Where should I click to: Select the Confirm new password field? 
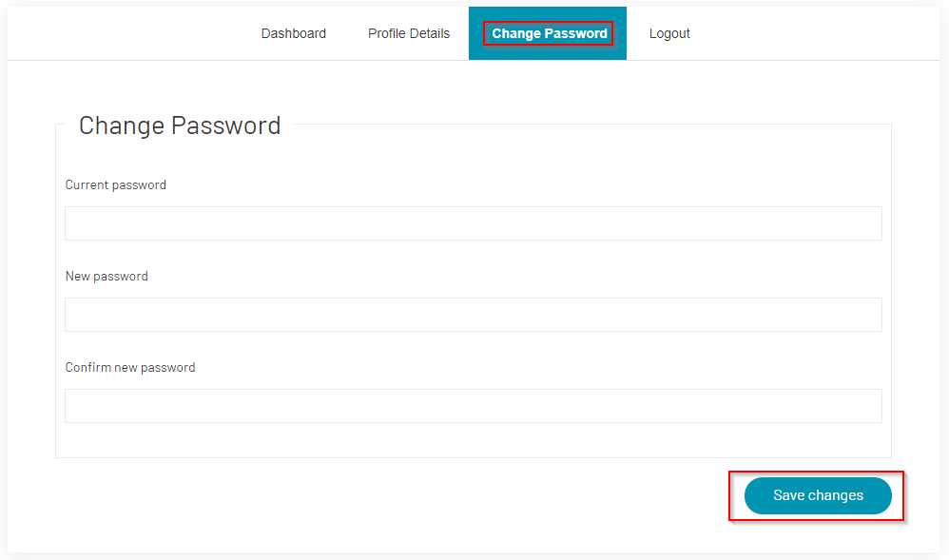[x=473, y=406]
